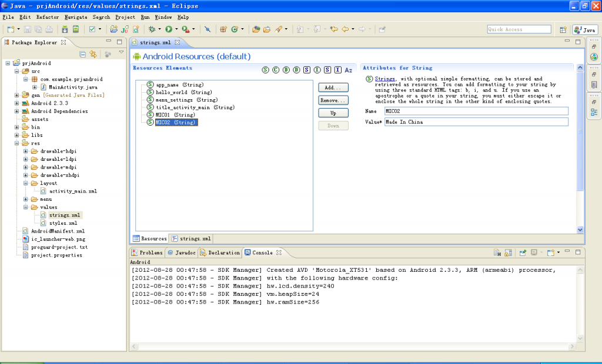
Task: Open the Package Explorer view menu triangle
Action: click(x=121, y=52)
